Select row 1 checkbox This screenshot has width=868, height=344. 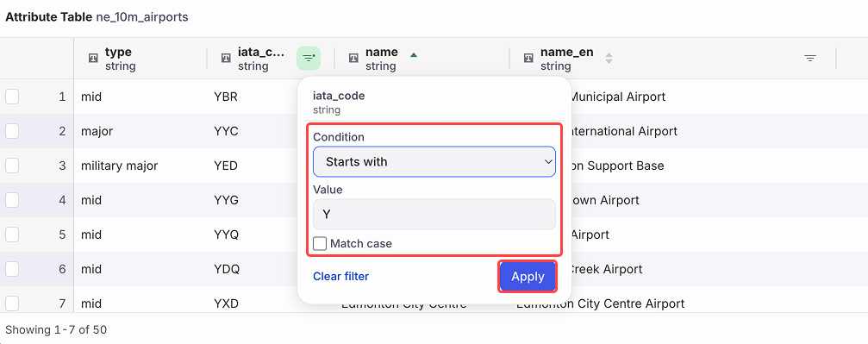pyautogui.click(x=11, y=97)
